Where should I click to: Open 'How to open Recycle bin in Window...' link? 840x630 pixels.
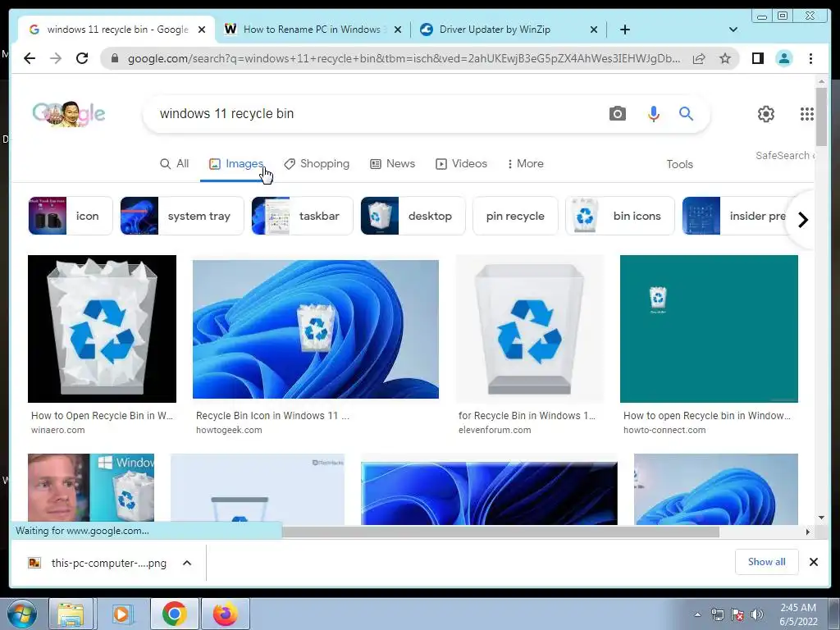click(706, 416)
